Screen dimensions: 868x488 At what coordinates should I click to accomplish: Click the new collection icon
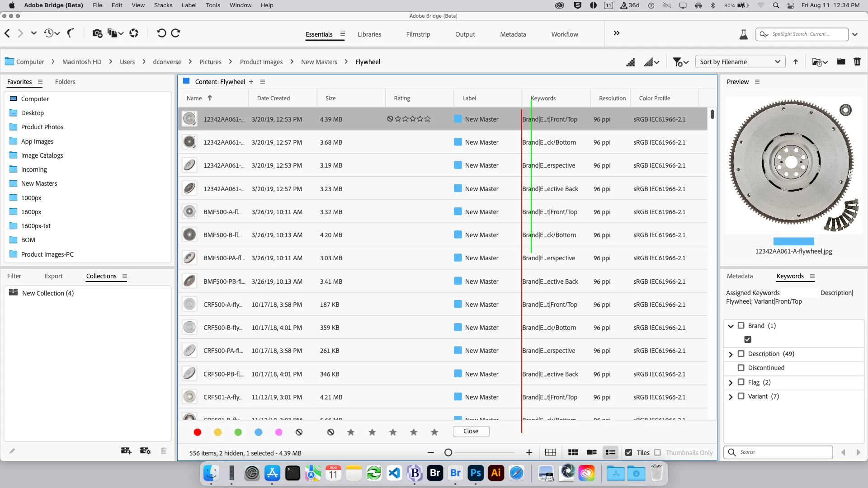126,450
